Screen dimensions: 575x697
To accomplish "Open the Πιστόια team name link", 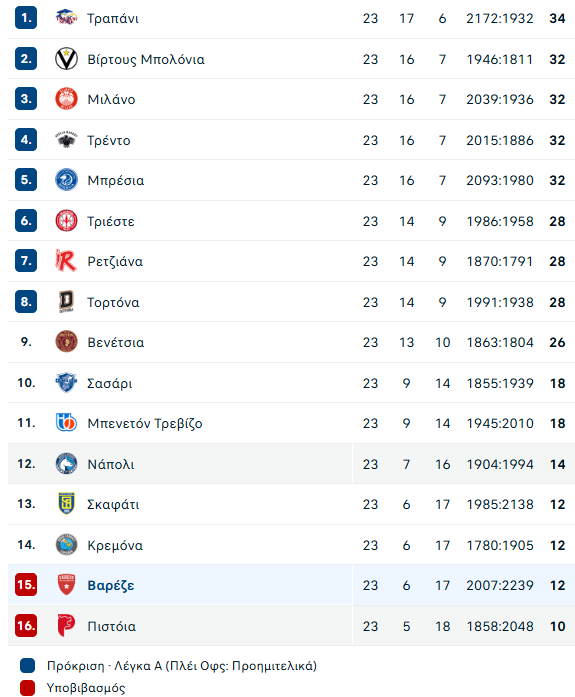I will pos(112,626).
